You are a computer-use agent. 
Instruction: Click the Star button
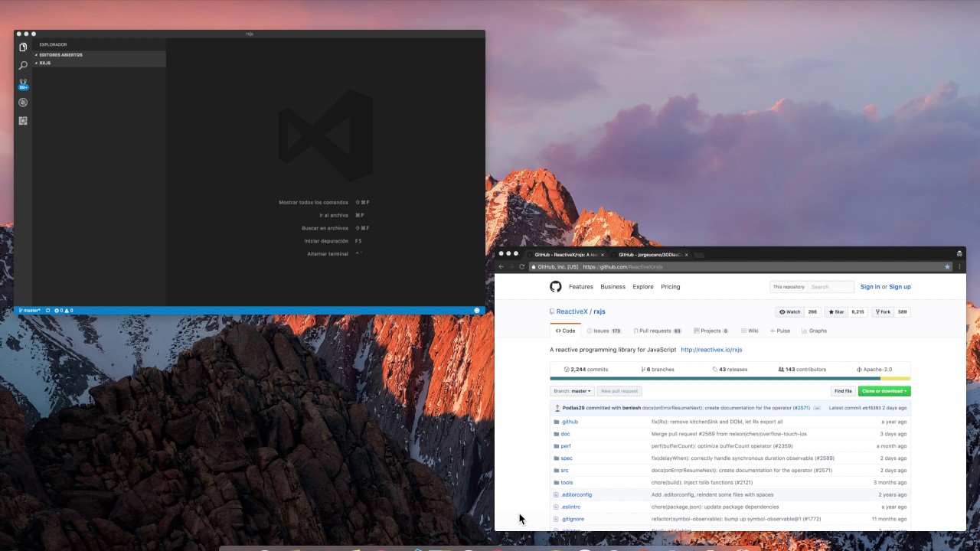pyautogui.click(x=836, y=312)
